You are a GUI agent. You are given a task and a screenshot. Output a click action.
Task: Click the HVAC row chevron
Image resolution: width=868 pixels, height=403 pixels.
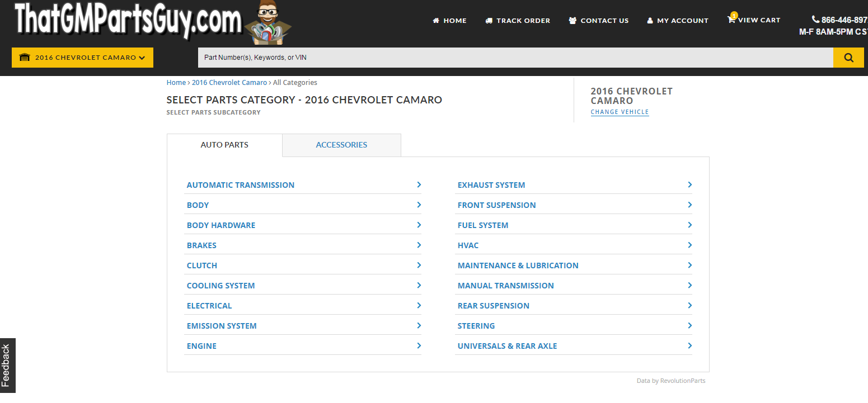coord(689,245)
